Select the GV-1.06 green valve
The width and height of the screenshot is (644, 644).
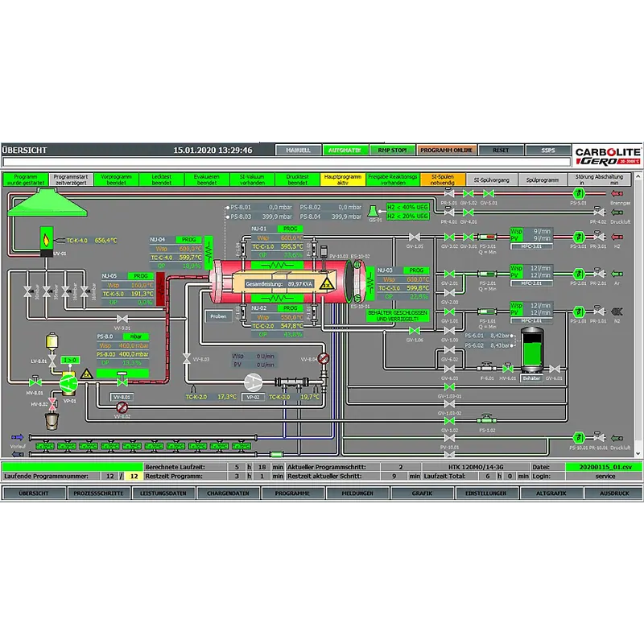[415, 331]
